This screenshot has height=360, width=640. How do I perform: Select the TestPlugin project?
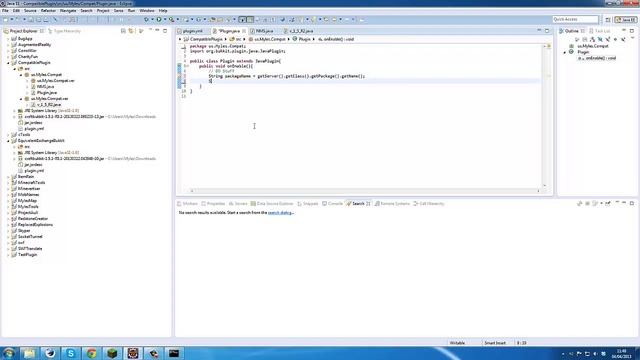tap(27, 255)
